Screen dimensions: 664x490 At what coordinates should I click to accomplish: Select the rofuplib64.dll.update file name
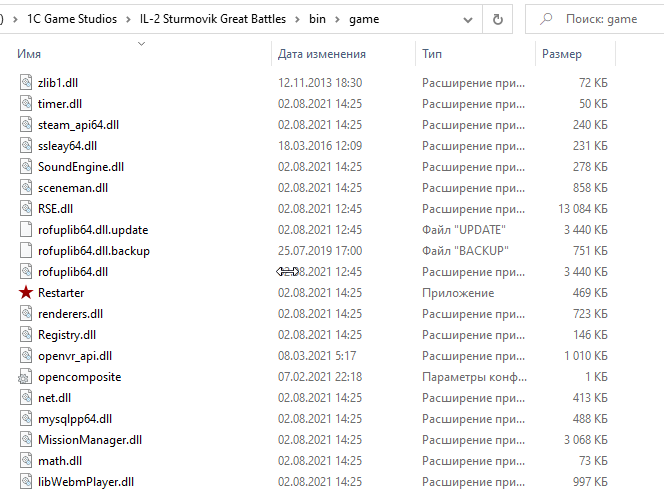(93, 230)
